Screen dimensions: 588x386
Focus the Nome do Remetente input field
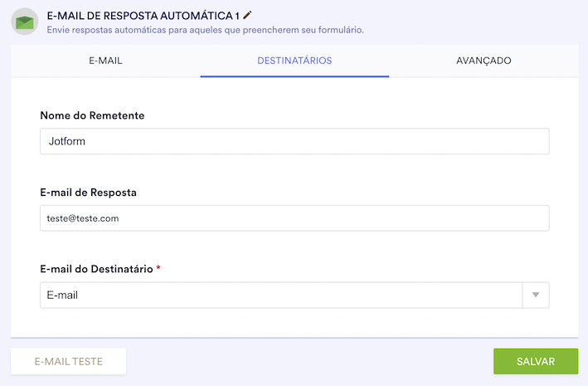pyautogui.click(x=294, y=141)
